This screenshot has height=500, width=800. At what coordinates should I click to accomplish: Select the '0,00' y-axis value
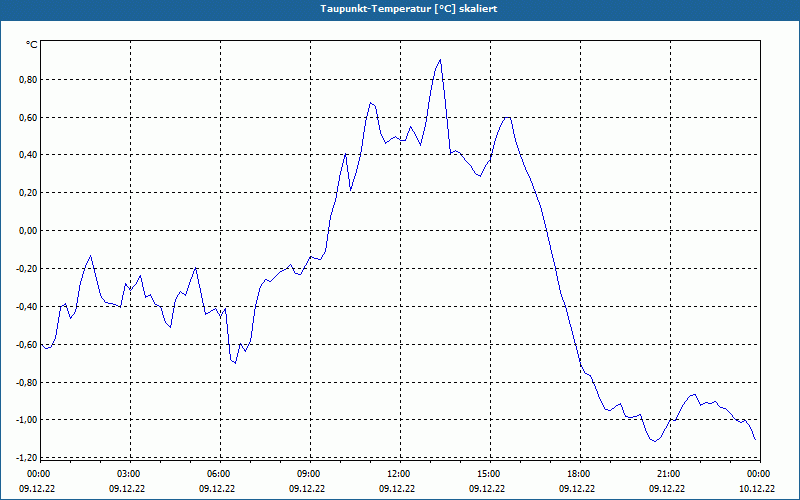point(29,231)
